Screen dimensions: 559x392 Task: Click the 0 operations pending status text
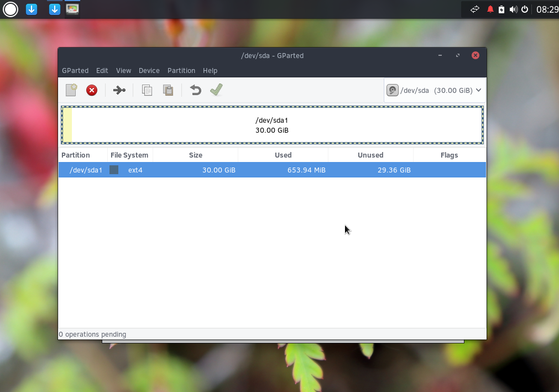click(92, 334)
